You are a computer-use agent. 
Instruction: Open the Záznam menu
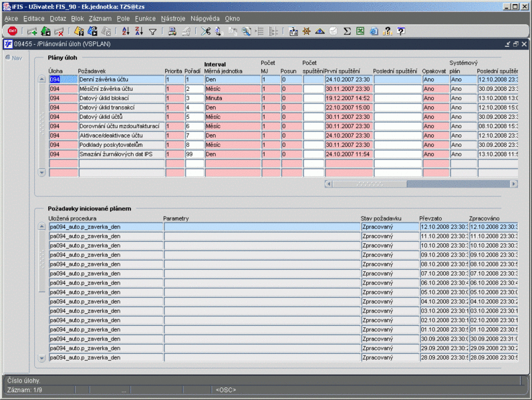click(x=99, y=19)
